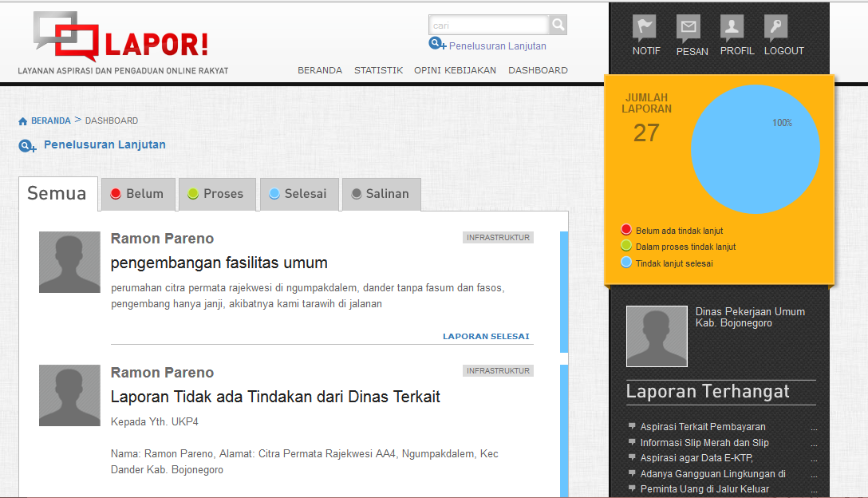Click red Belum ada tindak lanjut legend dot
The width and height of the screenshot is (868, 498).
[626, 229]
